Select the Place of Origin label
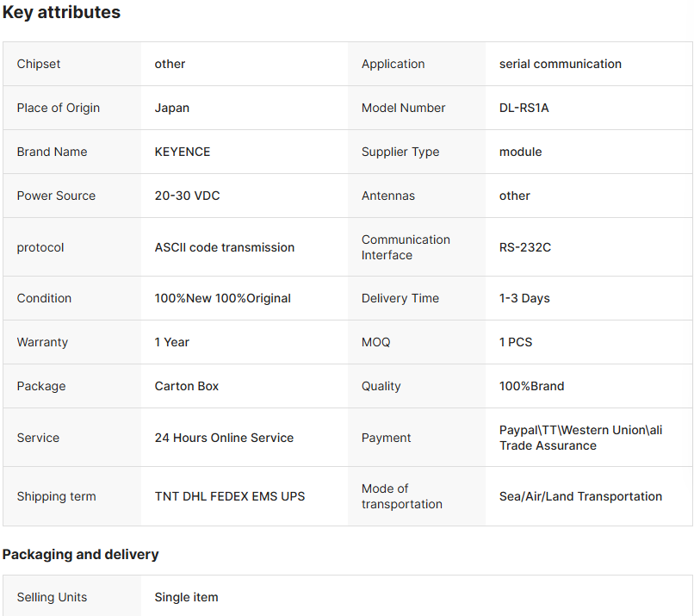Image resolution: width=694 pixels, height=616 pixels. [x=59, y=108]
